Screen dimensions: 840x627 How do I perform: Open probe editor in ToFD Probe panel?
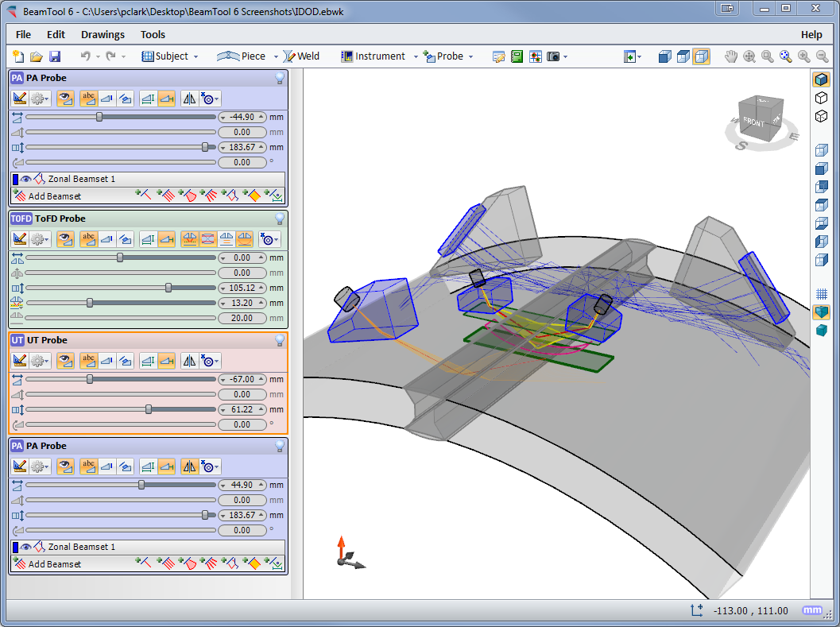pyautogui.click(x=21, y=239)
